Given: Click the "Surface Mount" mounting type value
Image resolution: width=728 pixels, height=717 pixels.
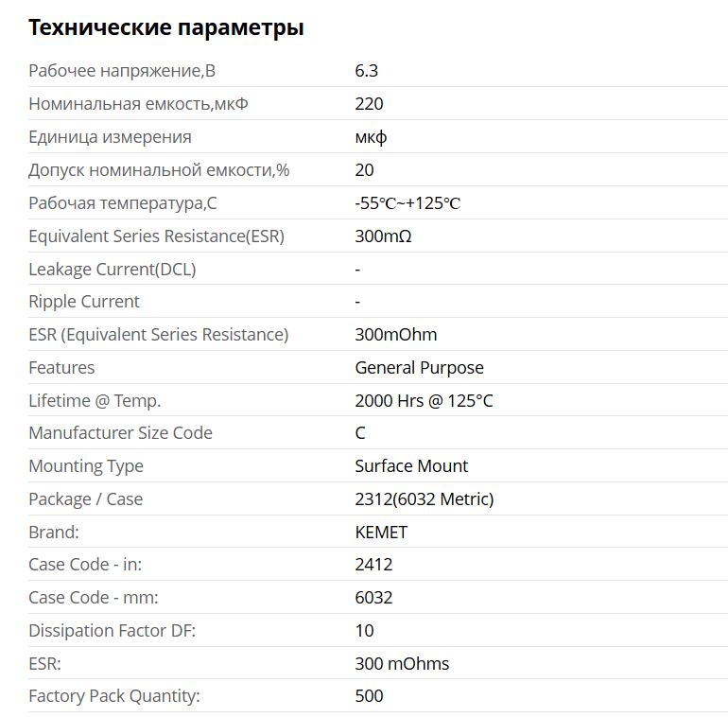Looking at the screenshot, I should pyautogui.click(x=411, y=466).
